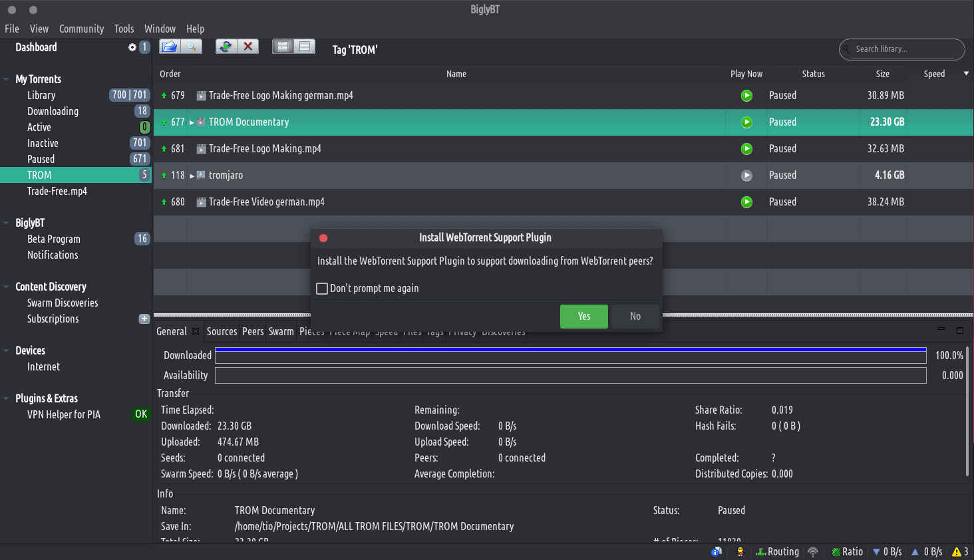Screen dimensions: 974x560
Task: Switch to the Sources tab
Action: 222,331
